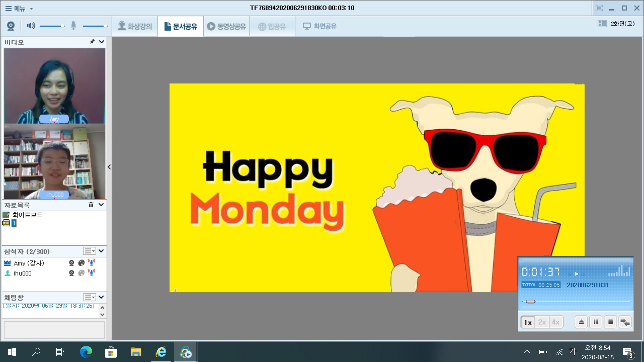Stop the recording playback
Image resolution: width=644 pixels, height=362 pixels.
[x=611, y=322]
